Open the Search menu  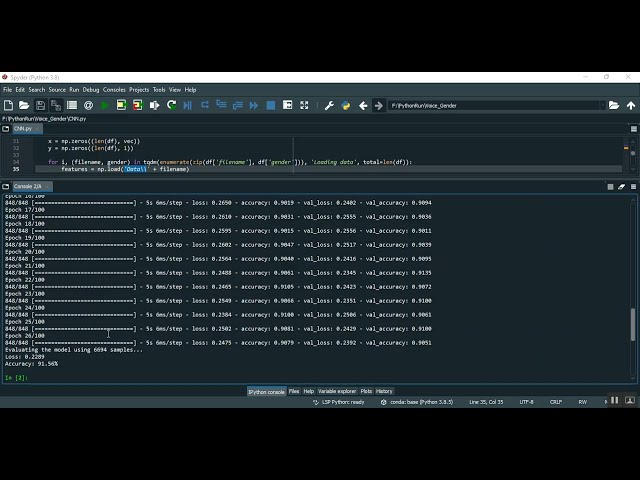pos(37,89)
